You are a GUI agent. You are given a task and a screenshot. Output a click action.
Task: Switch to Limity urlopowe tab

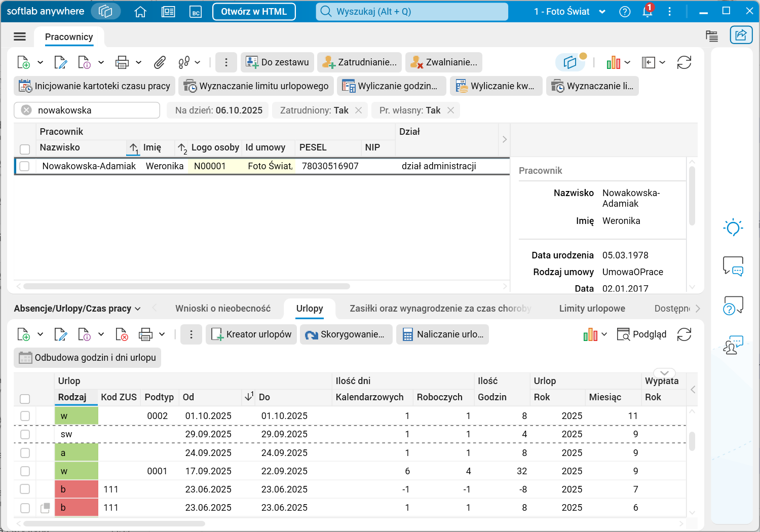(x=592, y=309)
